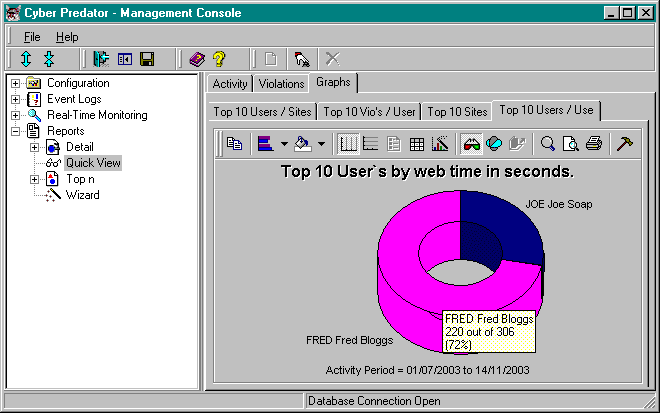660x413 pixels.
Task: Switch to the Violations tab
Action: click(281, 84)
